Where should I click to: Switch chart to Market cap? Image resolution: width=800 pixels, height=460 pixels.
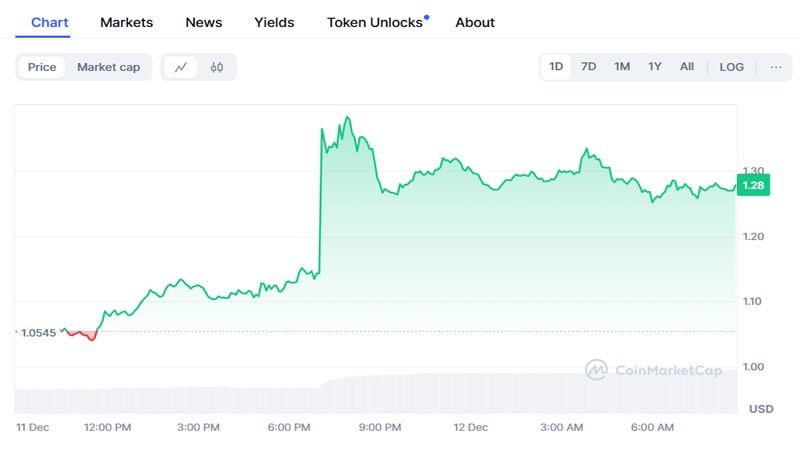pyautogui.click(x=109, y=67)
